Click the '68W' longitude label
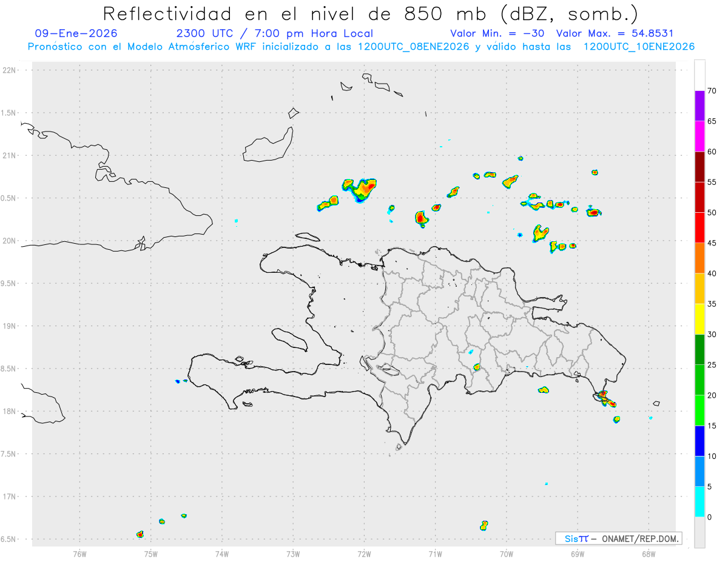Screen dimensions: 728x562 point(649,554)
